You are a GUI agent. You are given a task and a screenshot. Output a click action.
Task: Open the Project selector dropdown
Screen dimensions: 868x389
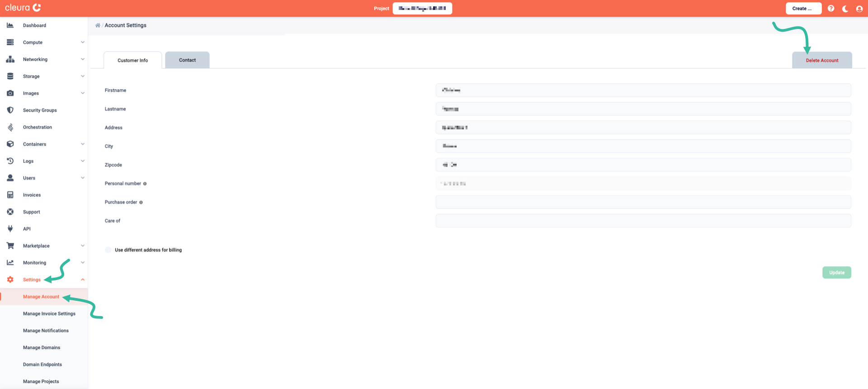422,8
